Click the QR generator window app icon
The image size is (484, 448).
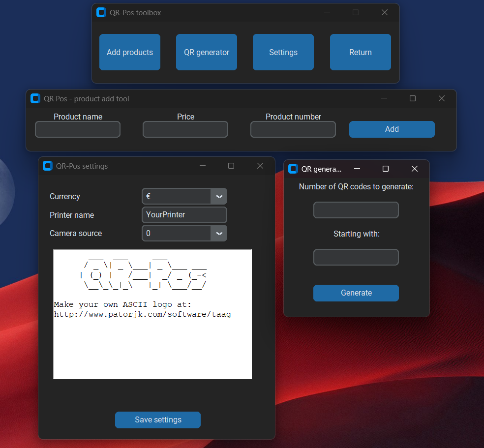click(x=293, y=168)
